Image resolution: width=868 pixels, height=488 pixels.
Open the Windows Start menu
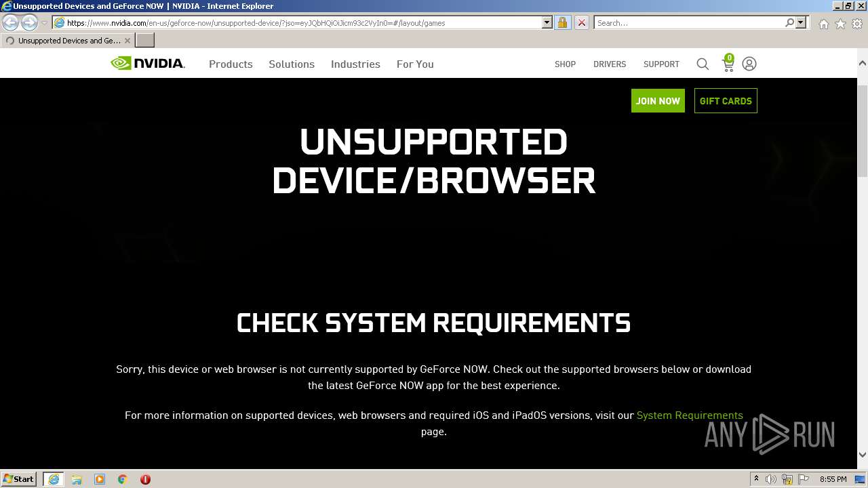tap(18, 479)
